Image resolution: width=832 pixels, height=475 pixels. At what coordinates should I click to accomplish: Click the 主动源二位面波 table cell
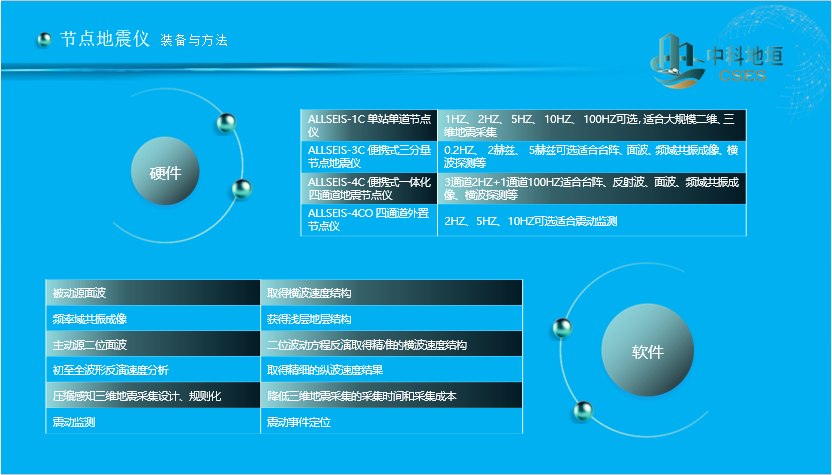pyautogui.click(x=153, y=344)
